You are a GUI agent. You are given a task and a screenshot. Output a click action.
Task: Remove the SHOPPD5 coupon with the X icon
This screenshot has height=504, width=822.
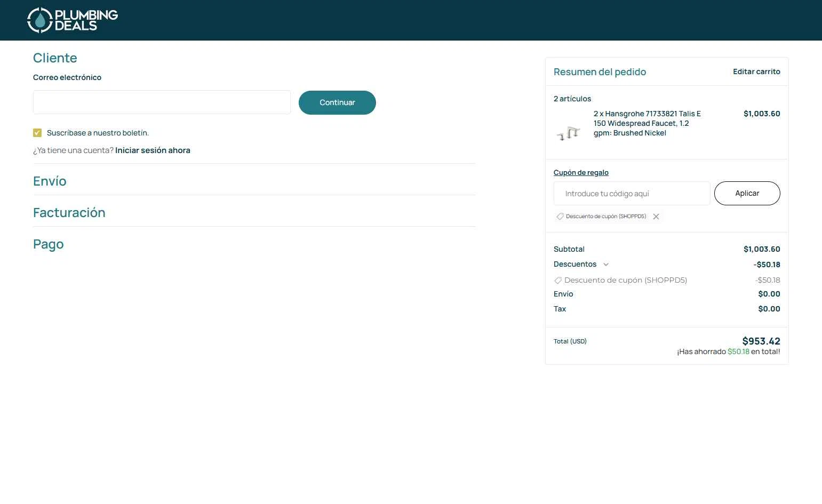656,217
